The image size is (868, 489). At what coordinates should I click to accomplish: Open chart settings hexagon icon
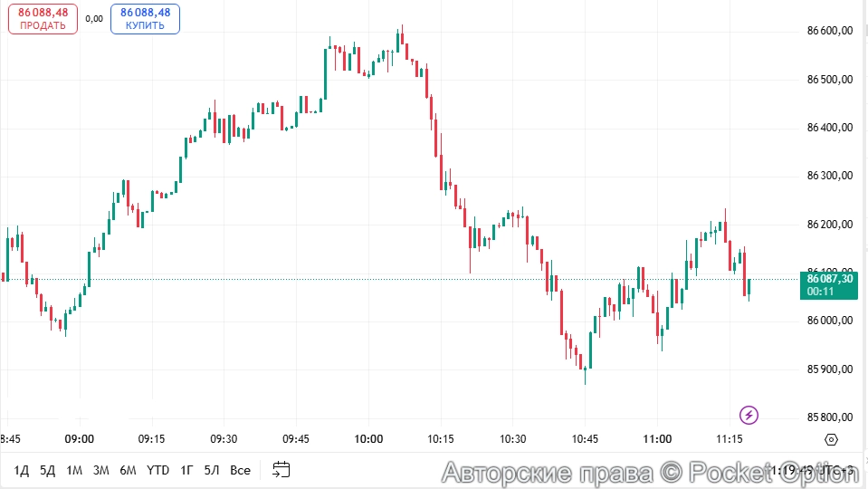click(x=831, y=439)
